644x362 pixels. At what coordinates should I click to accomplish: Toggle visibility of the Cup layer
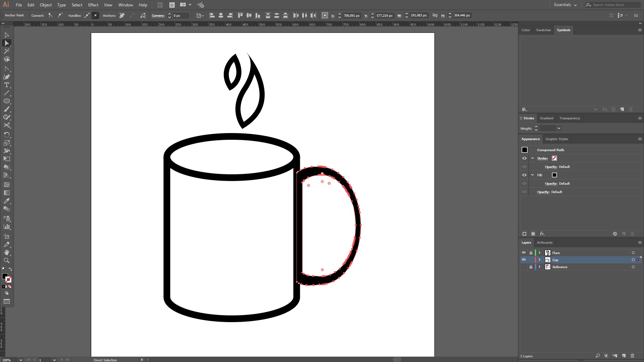pos(524,260)
